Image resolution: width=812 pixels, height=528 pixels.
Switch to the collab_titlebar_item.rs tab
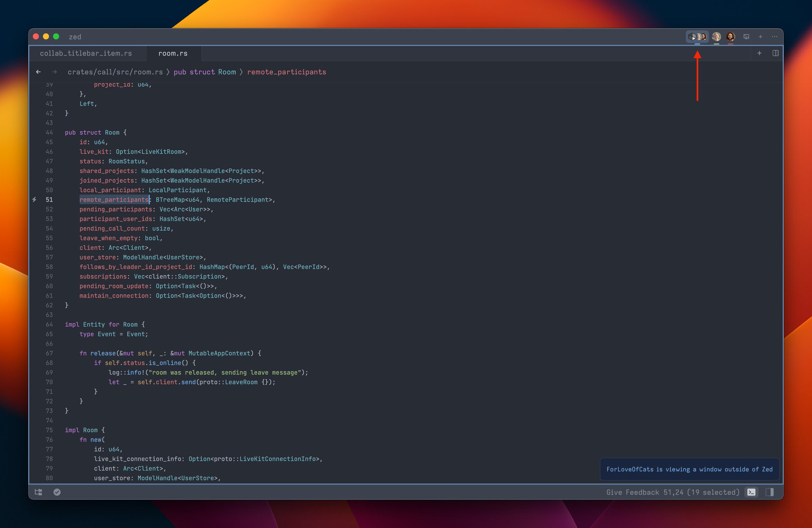coord(86,53)
